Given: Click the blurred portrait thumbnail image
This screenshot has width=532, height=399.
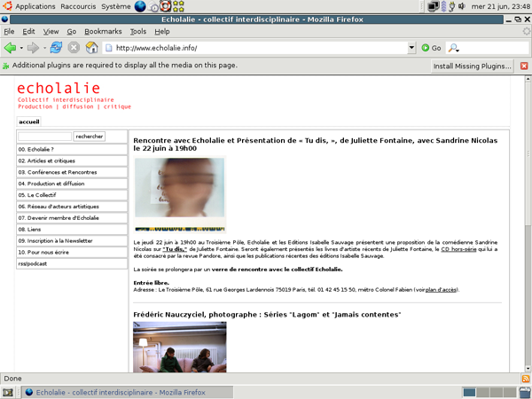Looking at the screenshot, I should tap(179, 192).
